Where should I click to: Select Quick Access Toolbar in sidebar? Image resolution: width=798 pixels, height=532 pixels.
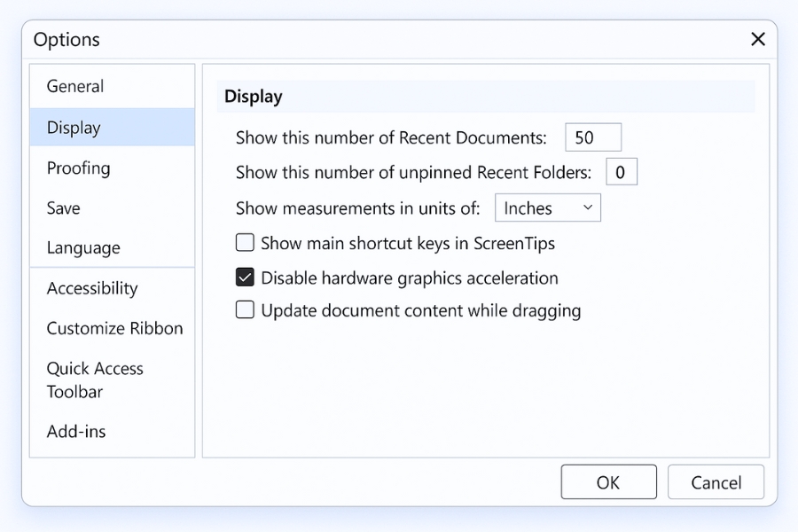point(95,379)
